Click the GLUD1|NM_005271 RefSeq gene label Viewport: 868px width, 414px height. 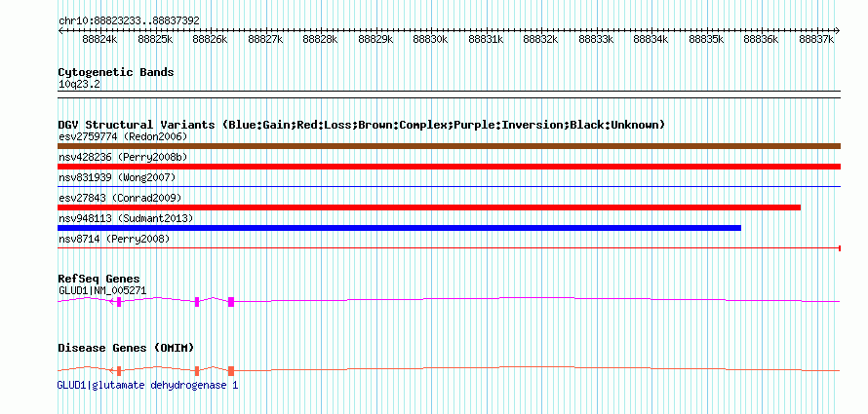pos(102,290)
